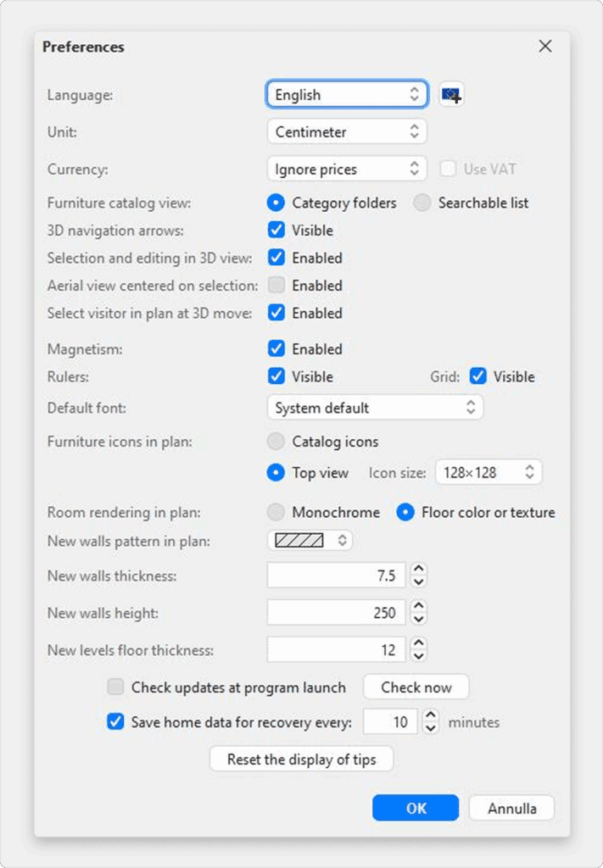Expand the Unit dropdown
This screenshot has width=603, height=868.
(x=346, y=132)
